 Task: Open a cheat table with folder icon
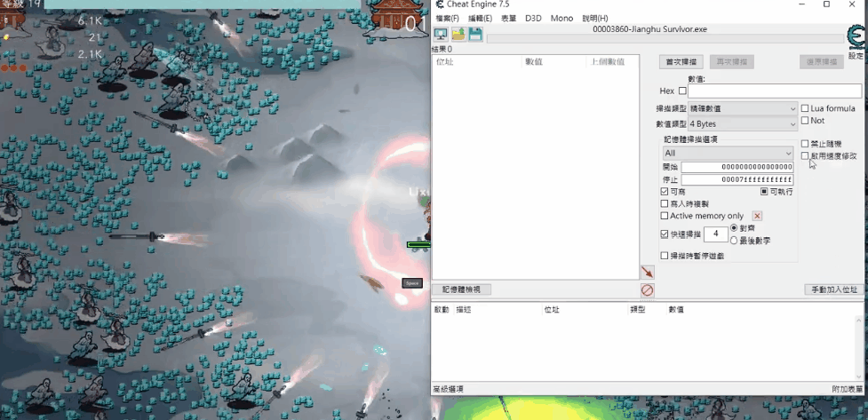click(x=458, y=35)
